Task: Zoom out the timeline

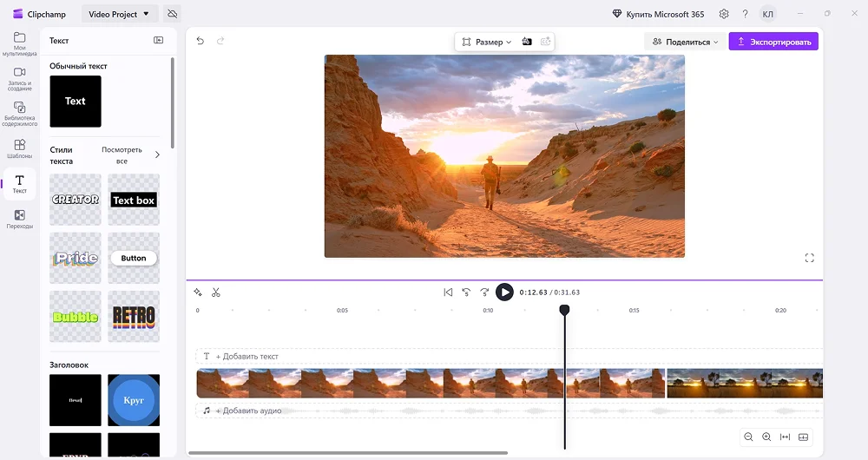Action: [x=748, y=437]
